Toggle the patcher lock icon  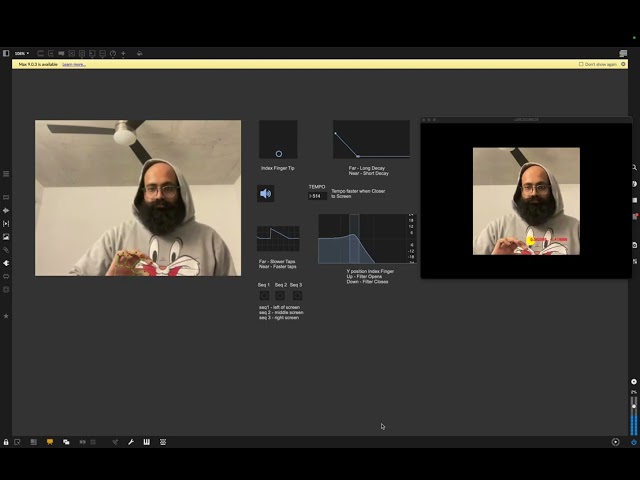tap(6, 442)
